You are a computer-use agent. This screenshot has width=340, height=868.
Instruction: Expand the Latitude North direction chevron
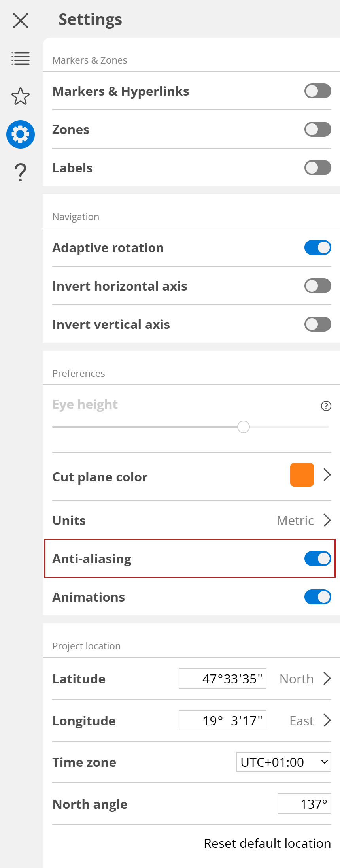coord(327,679)
